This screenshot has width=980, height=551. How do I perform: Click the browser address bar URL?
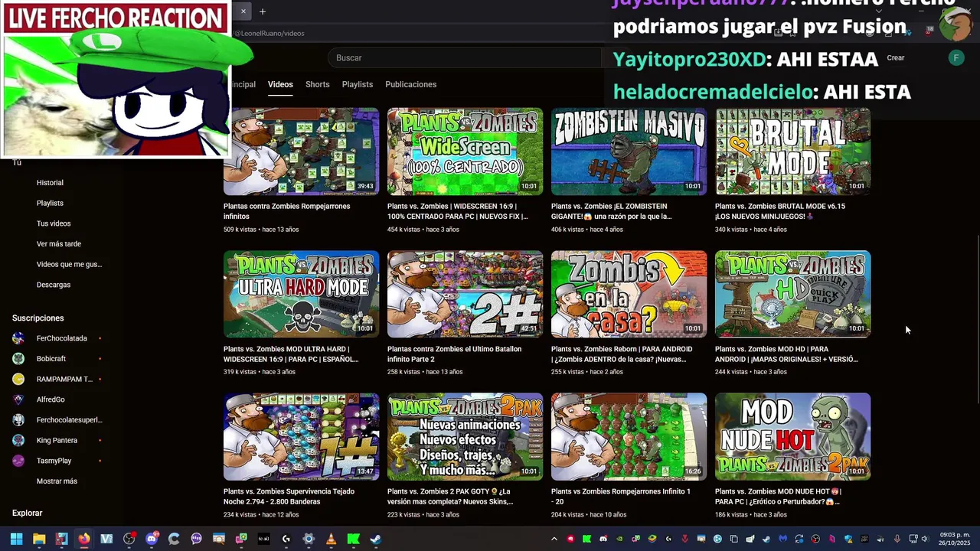[x=269, y=33]
